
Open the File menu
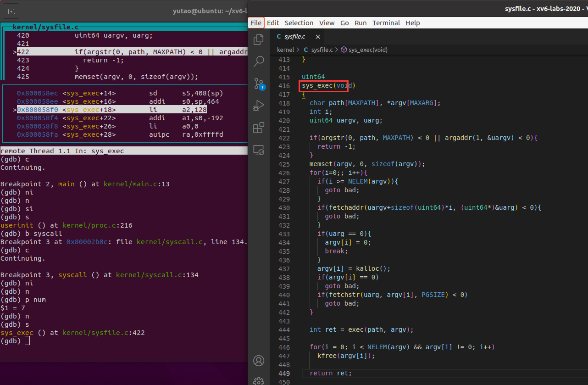point(256,23)
